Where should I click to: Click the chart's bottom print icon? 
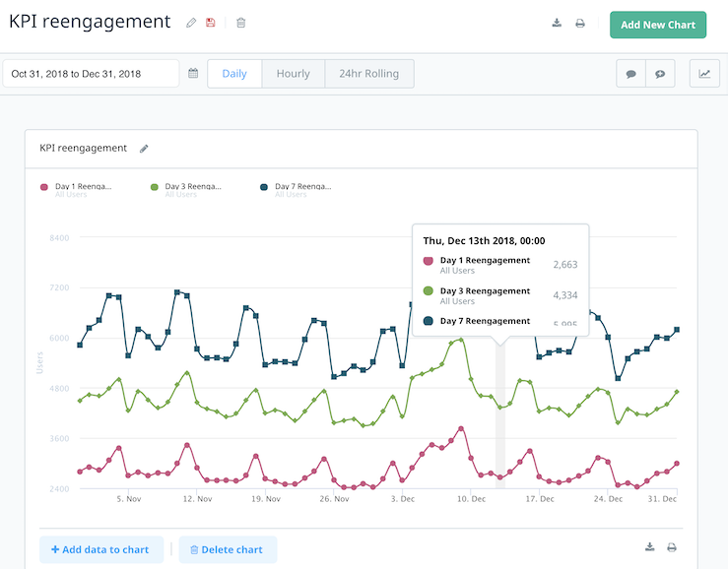(x=672, y=547)
